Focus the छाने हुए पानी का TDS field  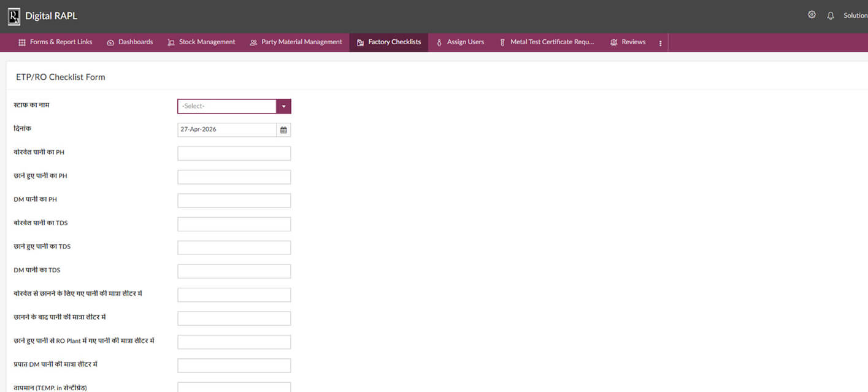pyautogui.click(x=234, y=248)
